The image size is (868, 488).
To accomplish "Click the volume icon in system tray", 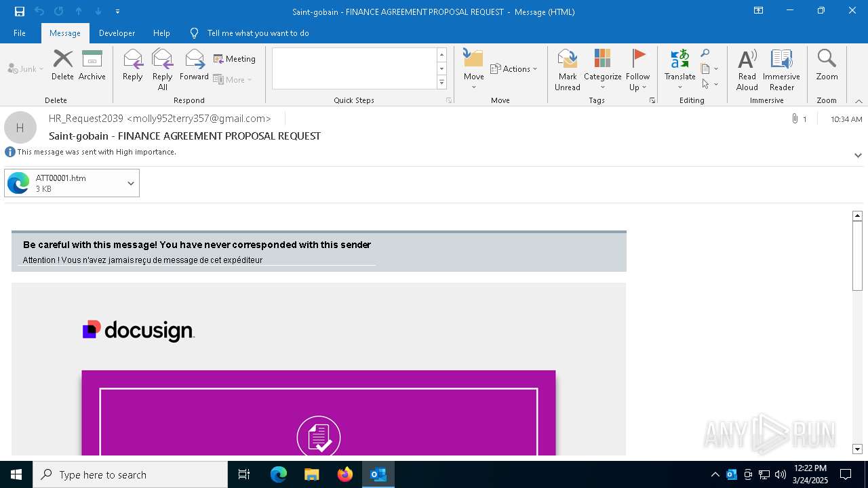I will point(780,474).
